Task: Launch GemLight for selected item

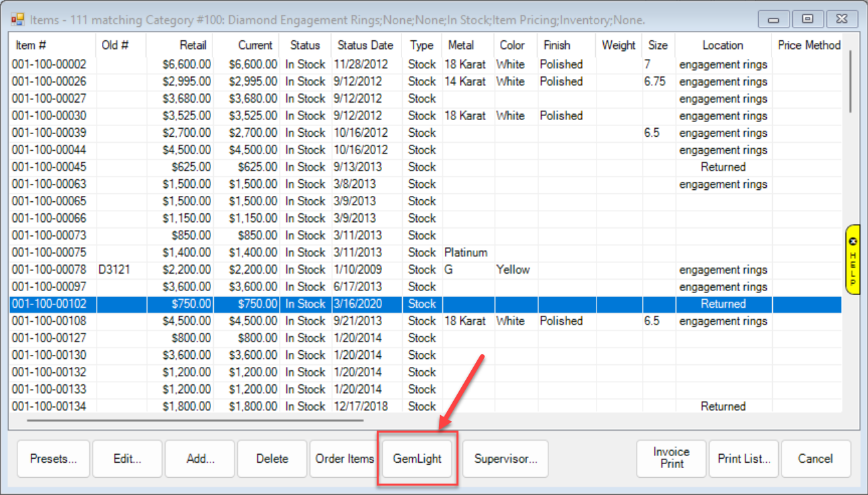Action: 418,459
